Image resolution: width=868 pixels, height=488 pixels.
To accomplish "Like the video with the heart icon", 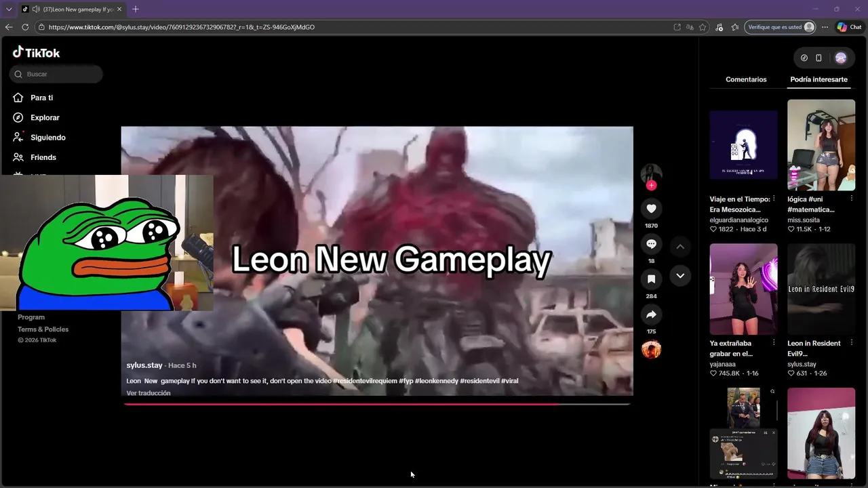I will (651, 209).
